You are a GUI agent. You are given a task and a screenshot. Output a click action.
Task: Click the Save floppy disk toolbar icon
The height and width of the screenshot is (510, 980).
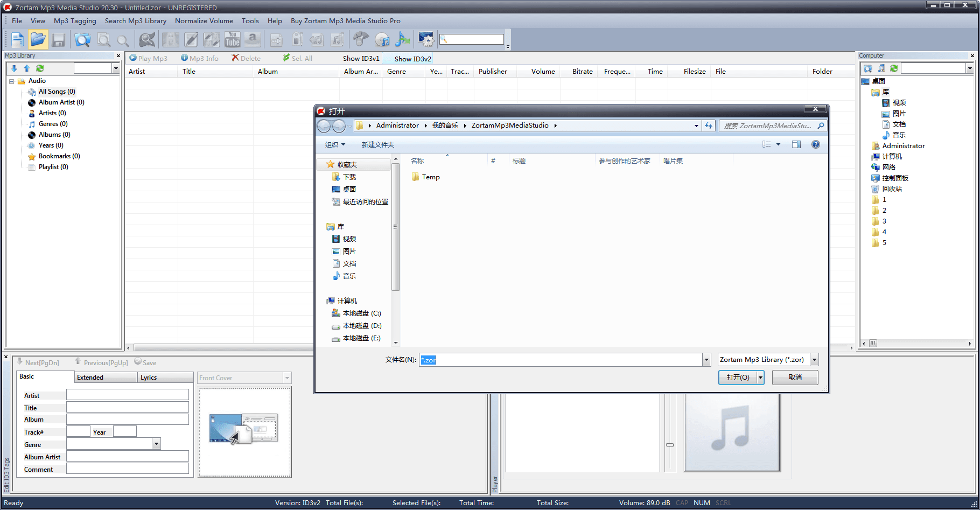coord(58,40)
